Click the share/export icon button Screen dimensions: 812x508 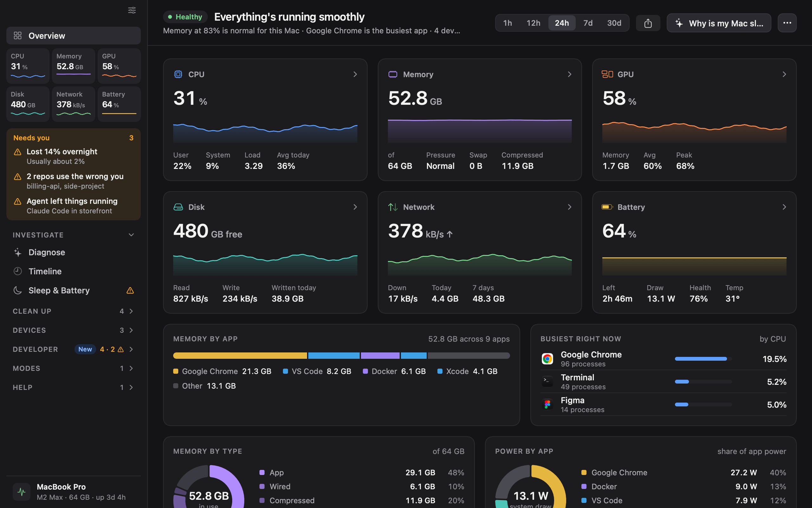tap(648, 23)
